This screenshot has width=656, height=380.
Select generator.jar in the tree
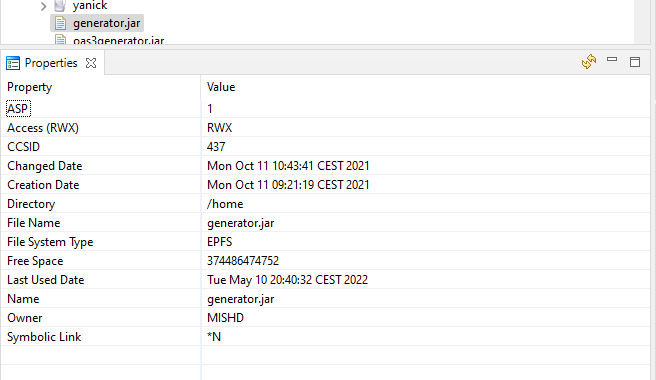(x=106, y=23)
